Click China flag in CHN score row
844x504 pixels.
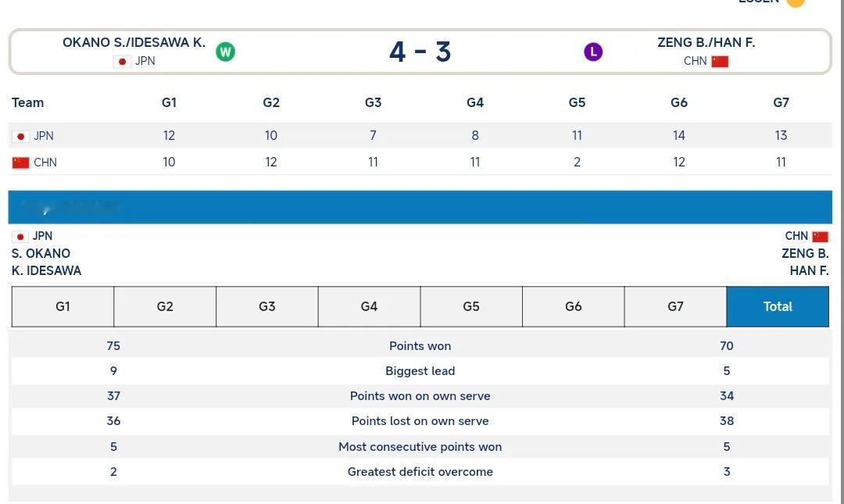[20, 163]
